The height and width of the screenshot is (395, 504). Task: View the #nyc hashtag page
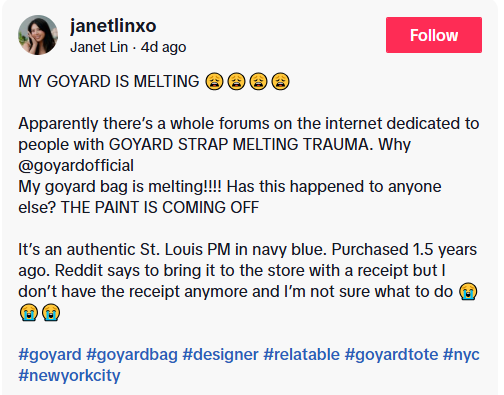(461, 354)
